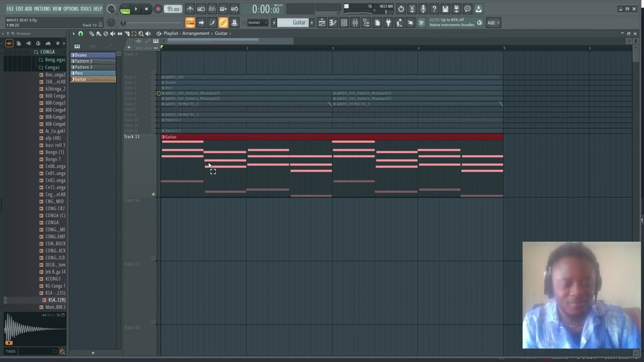644x362 pixels.
Task: Save project with floppy disk icon
Action: coord(445,9)
